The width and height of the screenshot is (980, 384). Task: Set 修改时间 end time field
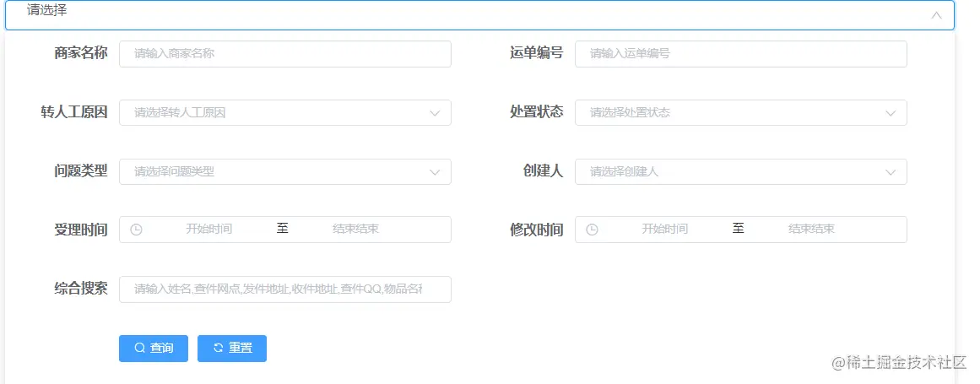click(x=811, y=230)
